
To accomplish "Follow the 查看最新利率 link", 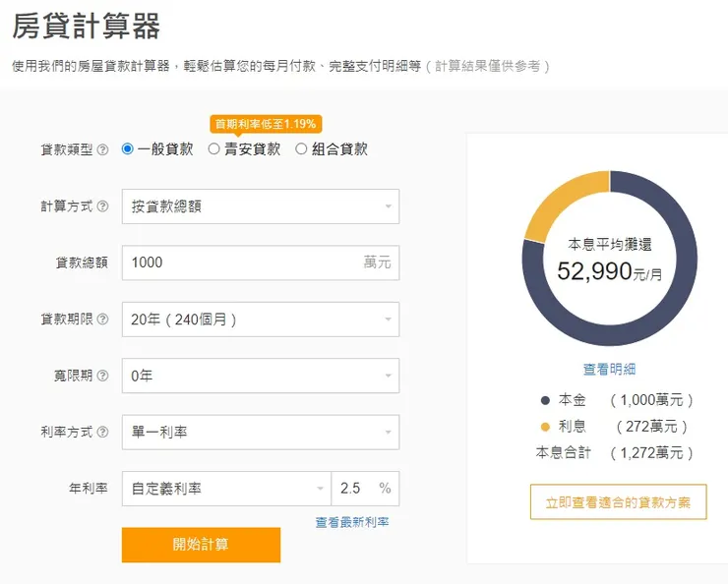I will 351,522.
